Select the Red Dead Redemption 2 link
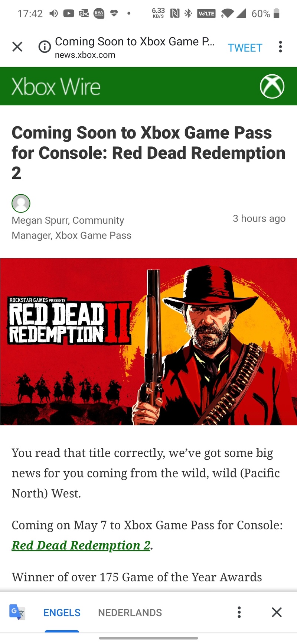 coord(81,545)
